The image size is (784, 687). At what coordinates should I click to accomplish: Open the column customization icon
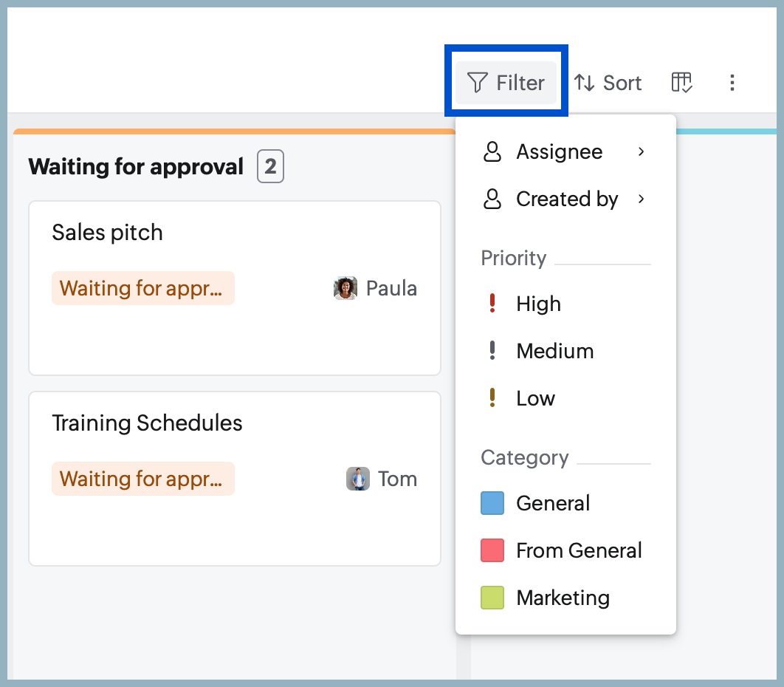681,83
